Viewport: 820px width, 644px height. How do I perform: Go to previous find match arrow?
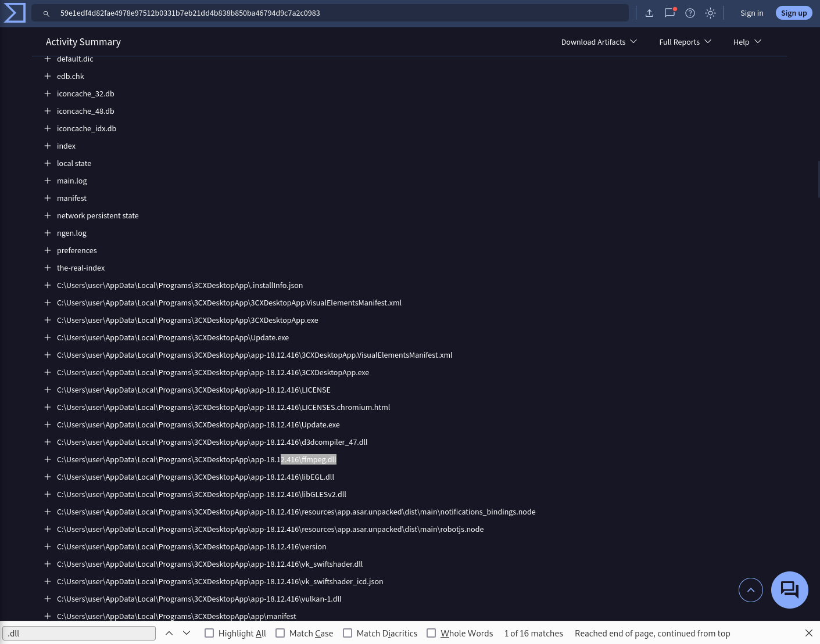(169, 633)
